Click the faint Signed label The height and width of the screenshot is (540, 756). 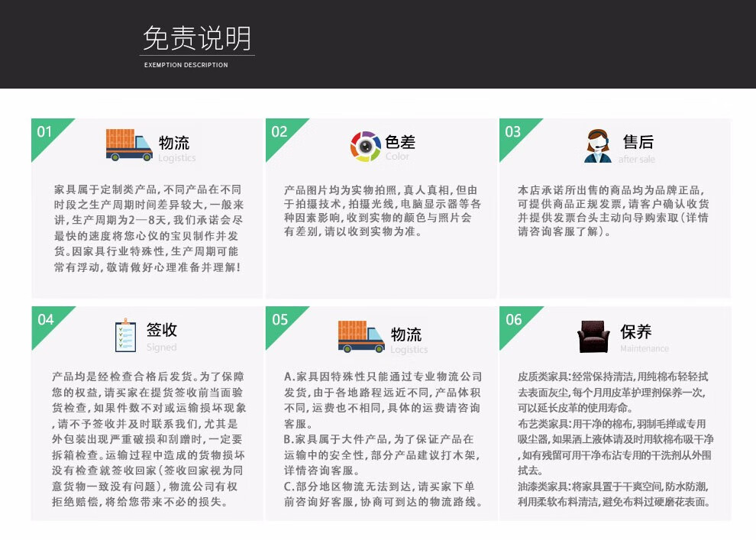coord(162,347)
